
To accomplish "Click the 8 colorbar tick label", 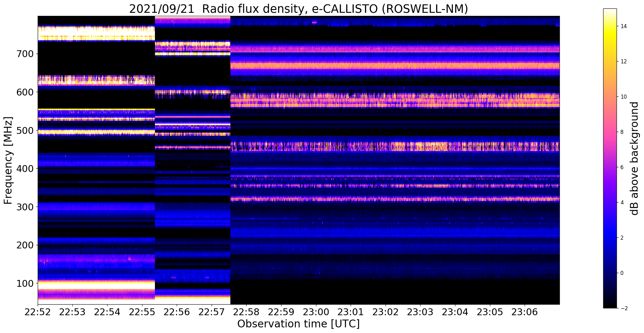I will [622, 132].
